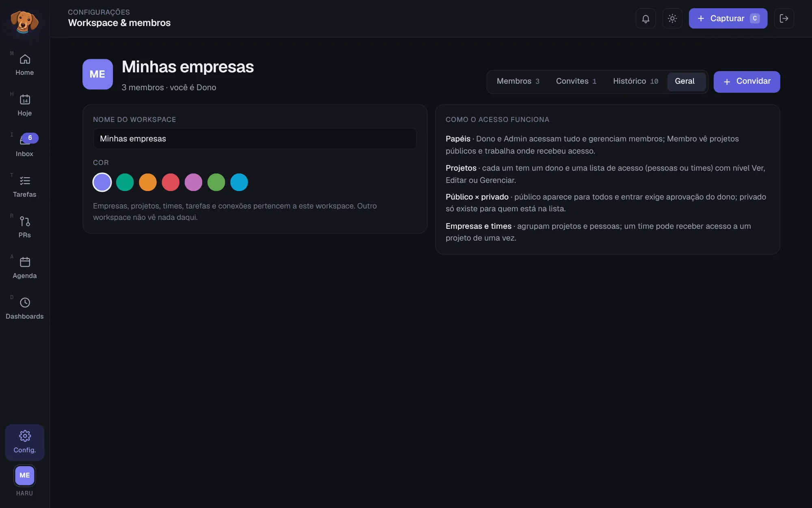Open Tarefas task list
The height and width of the screenshot is (508, 812).
(25, 187)
